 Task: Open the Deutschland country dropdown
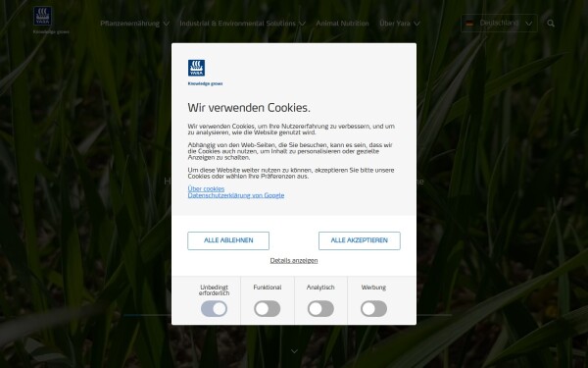click(x=499, y=24)
